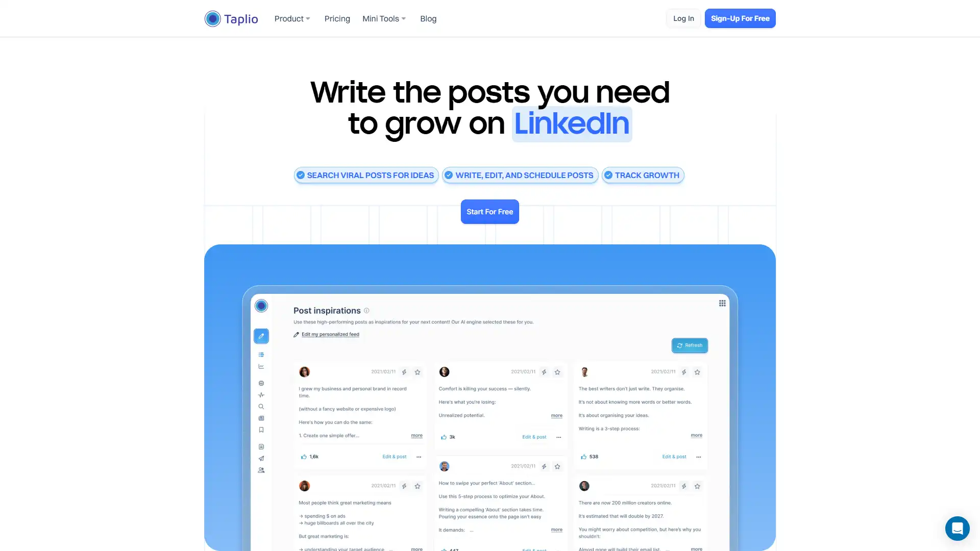The image size is (980, 551).
Task: Expand the Product dropdown menu
Action: pyautogui.click(x=292, y=18)
